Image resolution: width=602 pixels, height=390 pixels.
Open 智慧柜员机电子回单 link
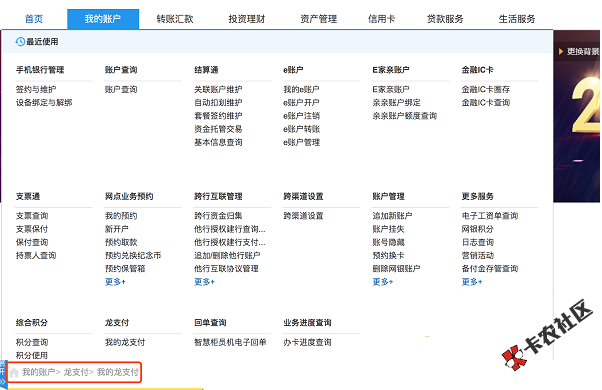click(230, 342)
